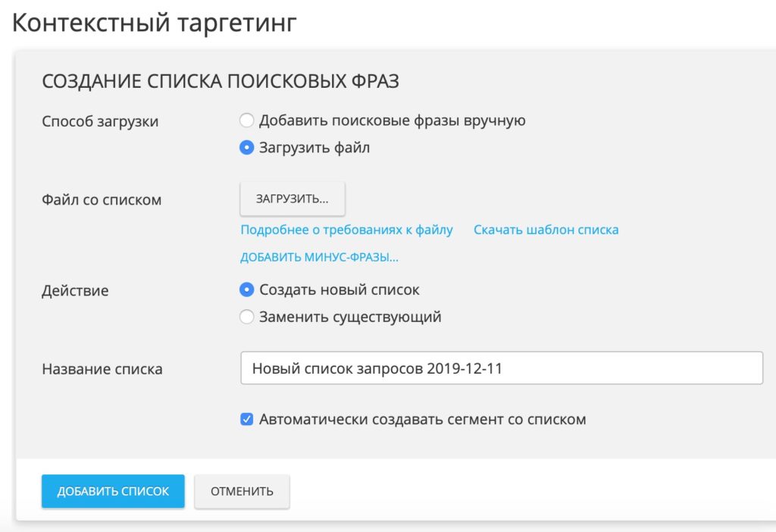Cancel using the "ОТМЕНИТЬ" button

point(242,491)
